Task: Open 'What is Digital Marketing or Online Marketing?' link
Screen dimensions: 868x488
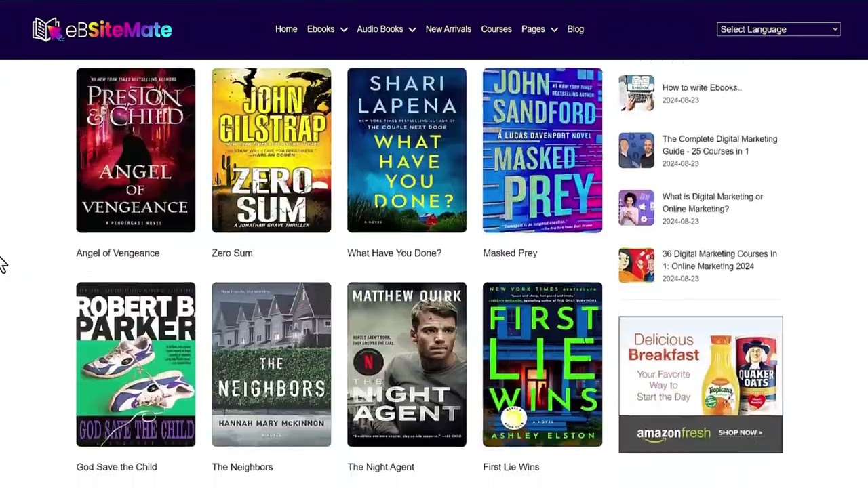Action: (x=713, y=203)
